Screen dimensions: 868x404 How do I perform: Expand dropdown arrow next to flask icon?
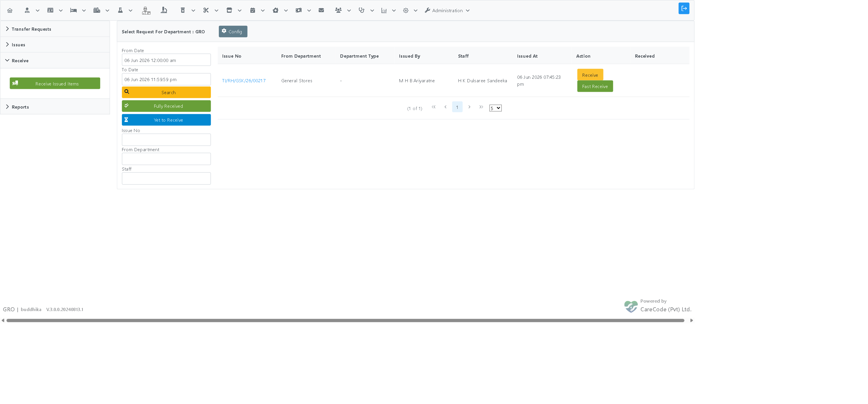coord(131,11)
